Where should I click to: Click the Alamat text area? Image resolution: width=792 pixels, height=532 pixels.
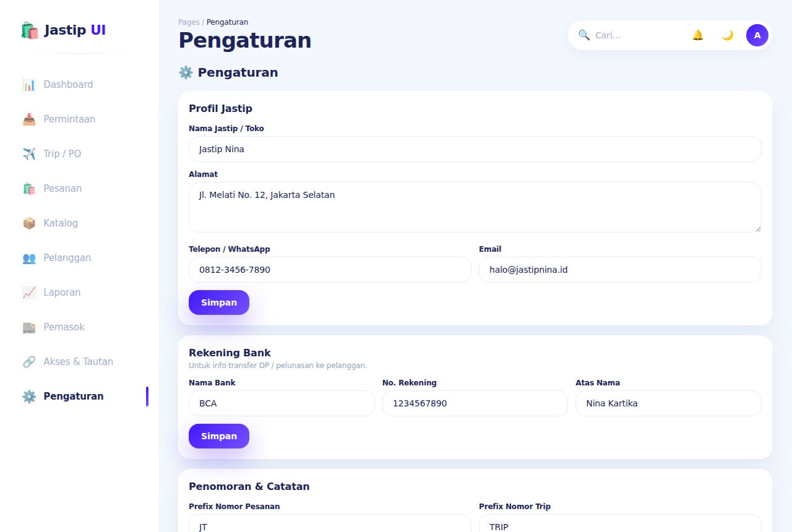coord(475,207)
